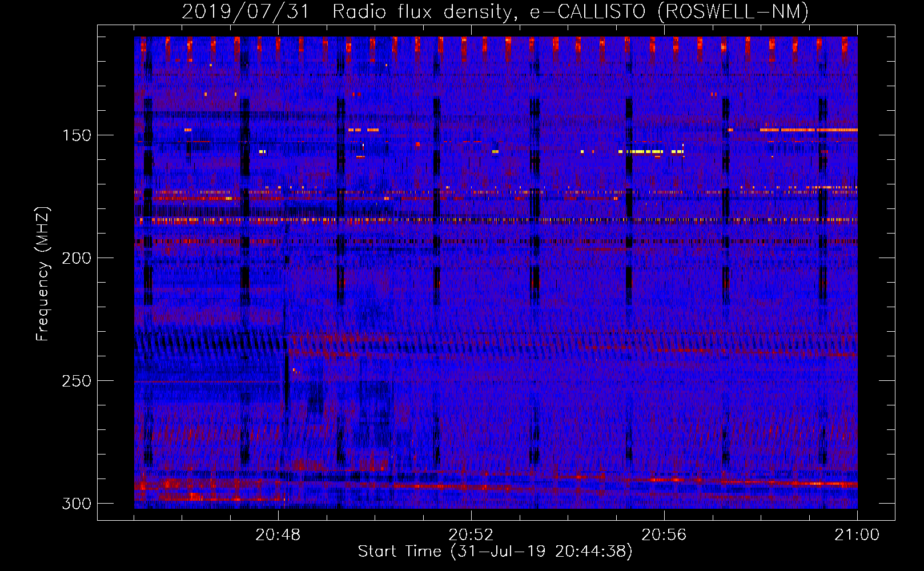Click the 20:56 time tick label
Viewport: 924px width, 571px height.
(x=664, y=535)
